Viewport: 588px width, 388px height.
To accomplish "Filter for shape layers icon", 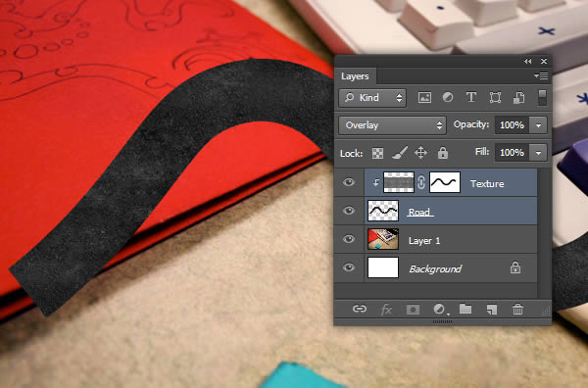I will click(495, 98).
